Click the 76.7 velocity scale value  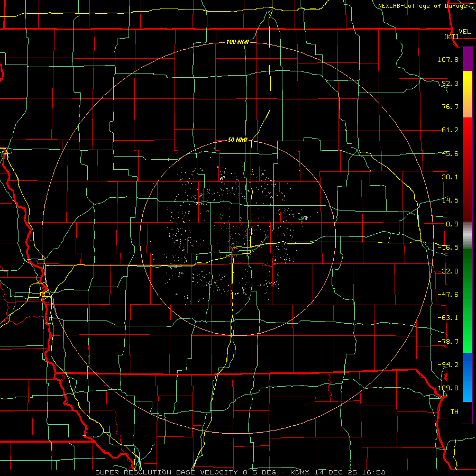(x=450, y=106)
